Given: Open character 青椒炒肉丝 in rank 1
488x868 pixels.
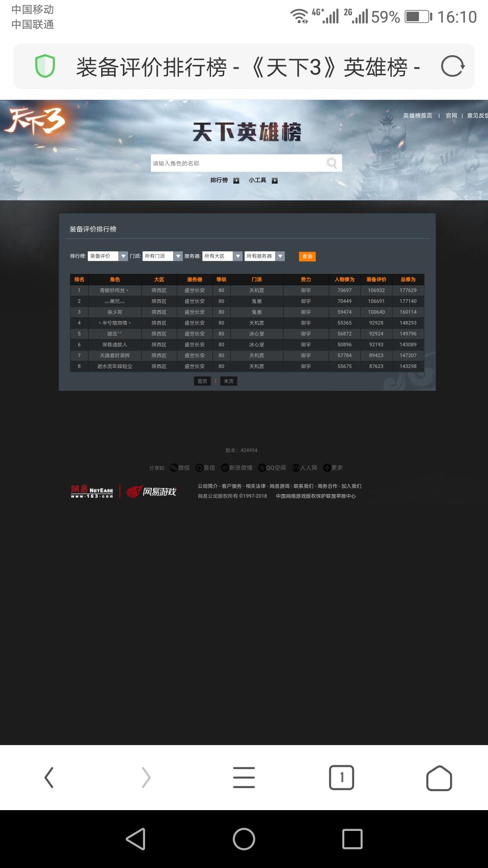Looking at the screenshot, I should coord(115,290).
